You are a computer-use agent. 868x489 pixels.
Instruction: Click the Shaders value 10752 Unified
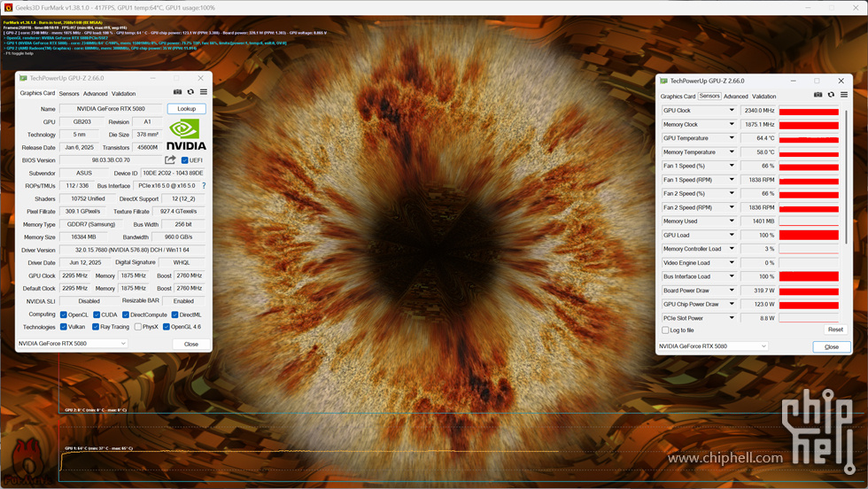(88, 198)
